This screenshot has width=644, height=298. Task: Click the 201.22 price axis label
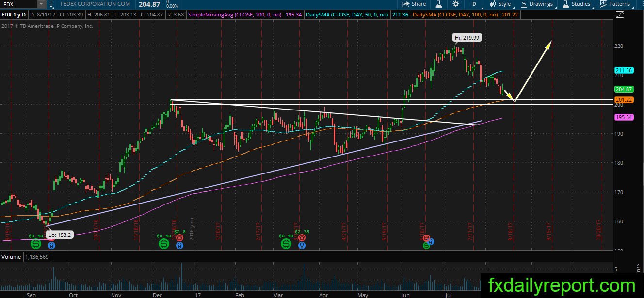click(x=624, y=100)
